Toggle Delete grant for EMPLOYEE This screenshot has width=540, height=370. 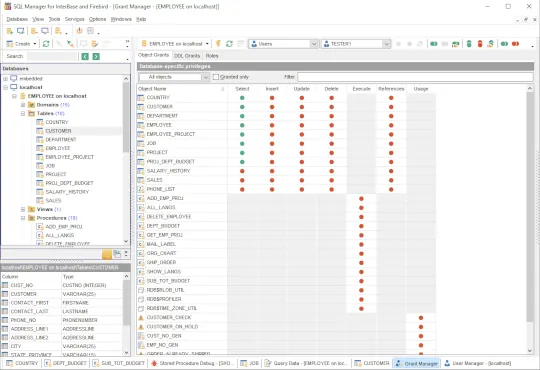click(331, 125)
